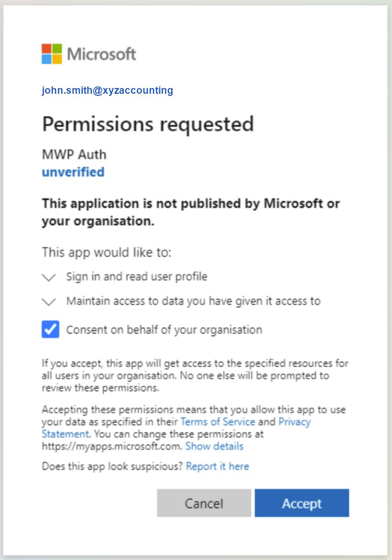The image size is (392, 560).
Task: Click the bold not published by Microsoft warning
Action: (x=191, y=212)
